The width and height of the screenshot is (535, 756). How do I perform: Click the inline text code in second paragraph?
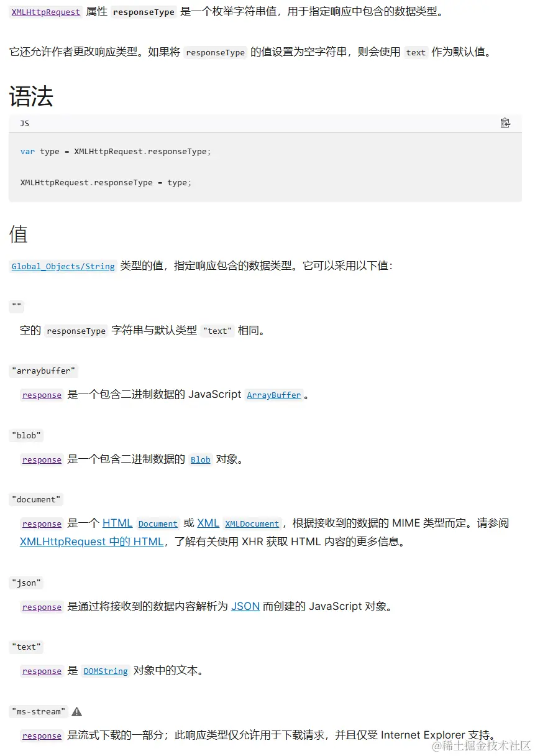(x=416, y=52)
